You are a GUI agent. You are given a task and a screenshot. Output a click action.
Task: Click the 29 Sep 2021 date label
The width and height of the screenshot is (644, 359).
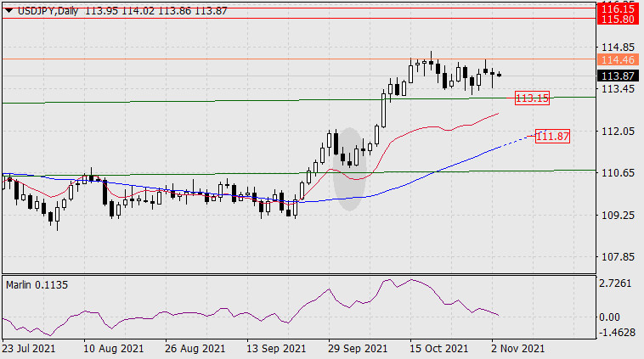point(358,349)
